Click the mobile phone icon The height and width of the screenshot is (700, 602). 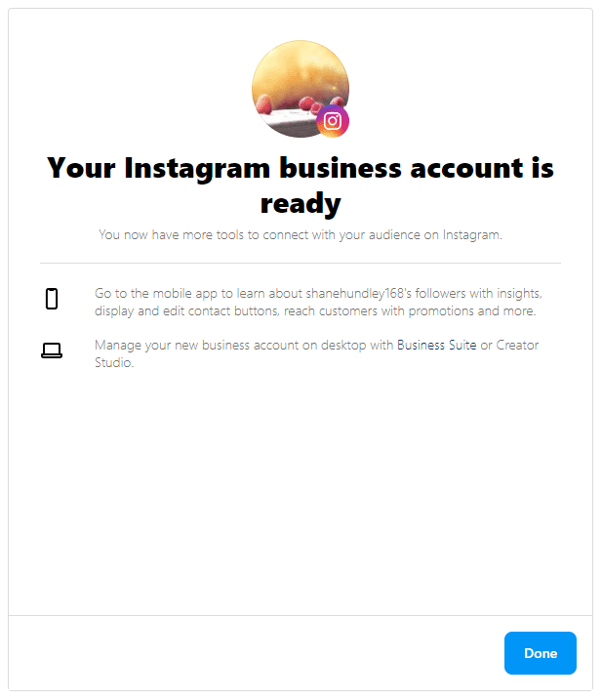tap(52, 300)
